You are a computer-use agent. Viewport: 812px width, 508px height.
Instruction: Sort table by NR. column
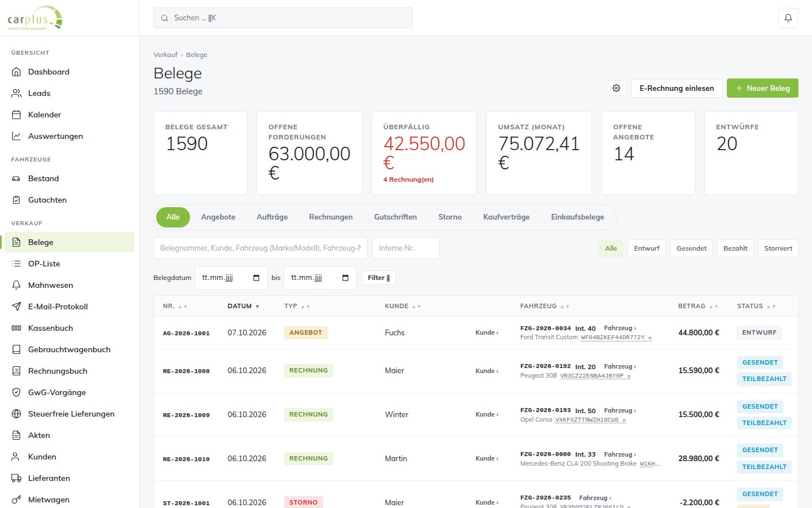[175, 306]
